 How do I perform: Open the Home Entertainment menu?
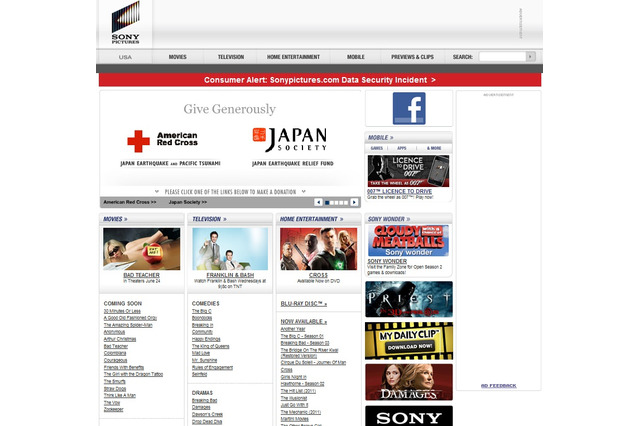tap(293, 57)
